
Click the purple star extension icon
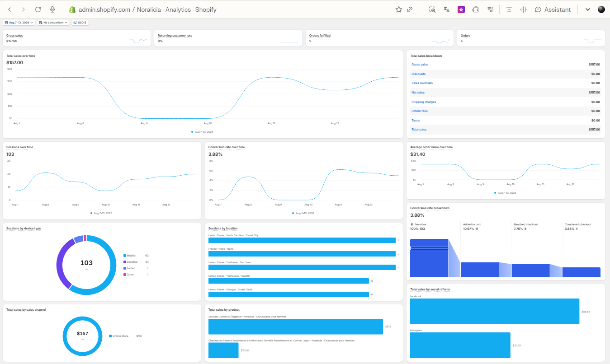coord(461,9)
